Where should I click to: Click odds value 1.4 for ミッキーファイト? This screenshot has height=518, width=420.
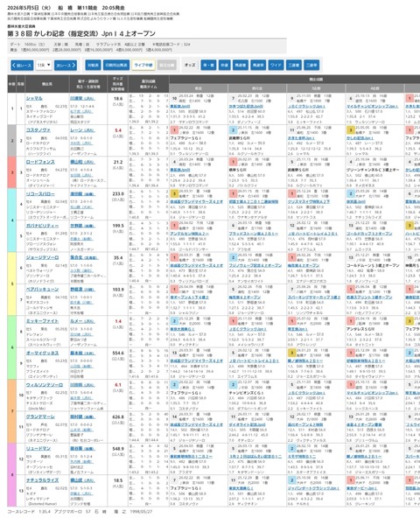[x=118, y=321]
